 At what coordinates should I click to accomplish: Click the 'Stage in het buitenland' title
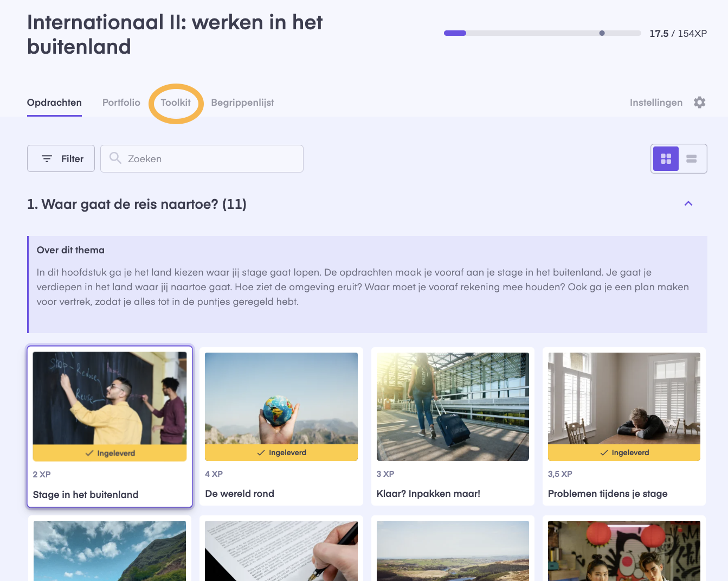tap(86, 495)
